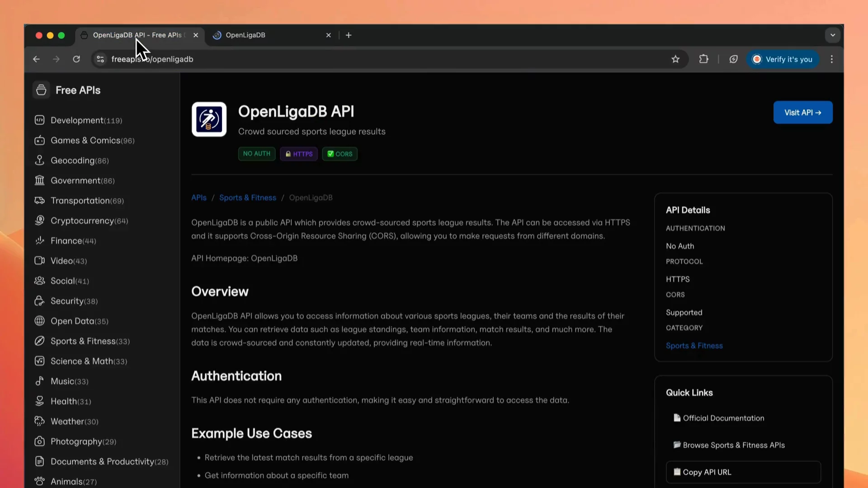Click the back navigation arrow
The image size is (868, 488).
pos(37,59)
